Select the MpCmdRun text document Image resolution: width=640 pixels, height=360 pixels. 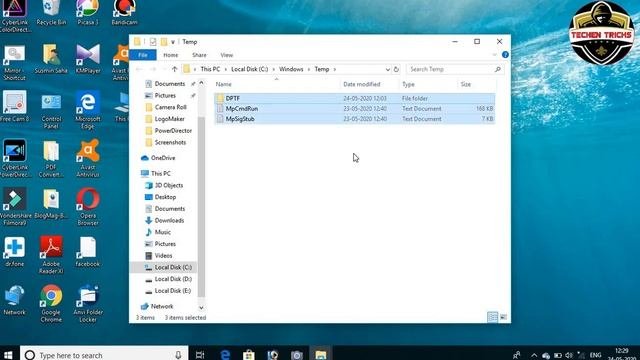(354, 109)
